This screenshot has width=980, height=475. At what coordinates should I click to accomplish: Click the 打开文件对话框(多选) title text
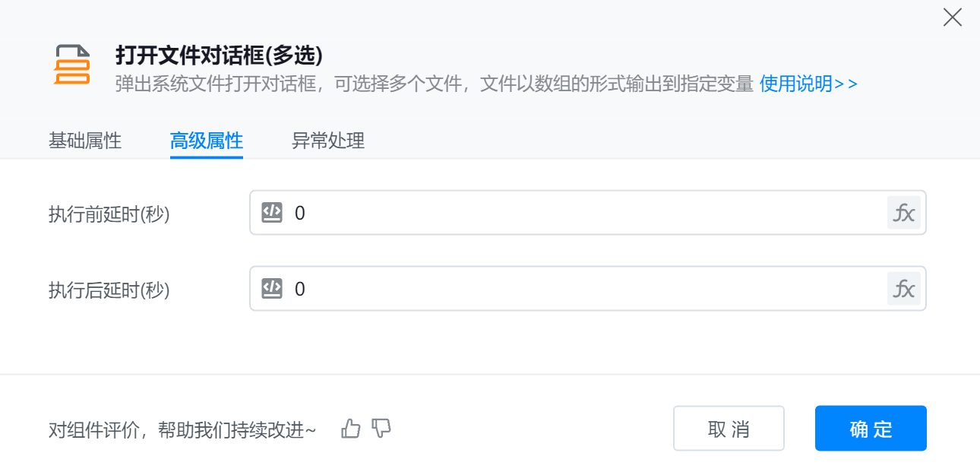click(x=220, y=55)
